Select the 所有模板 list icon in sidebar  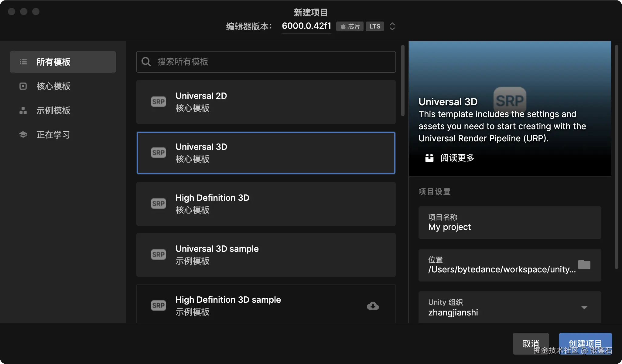tap(23, 62)
